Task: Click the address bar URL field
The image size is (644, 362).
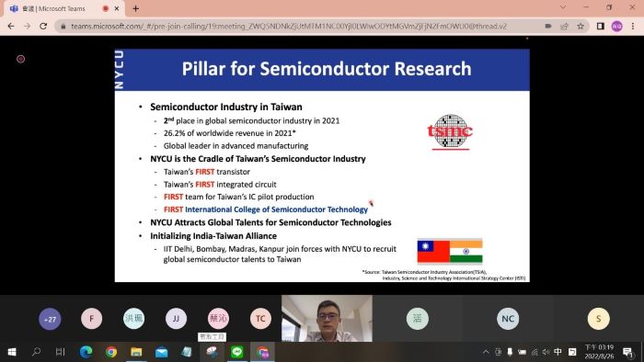Action: click(289, 27)
